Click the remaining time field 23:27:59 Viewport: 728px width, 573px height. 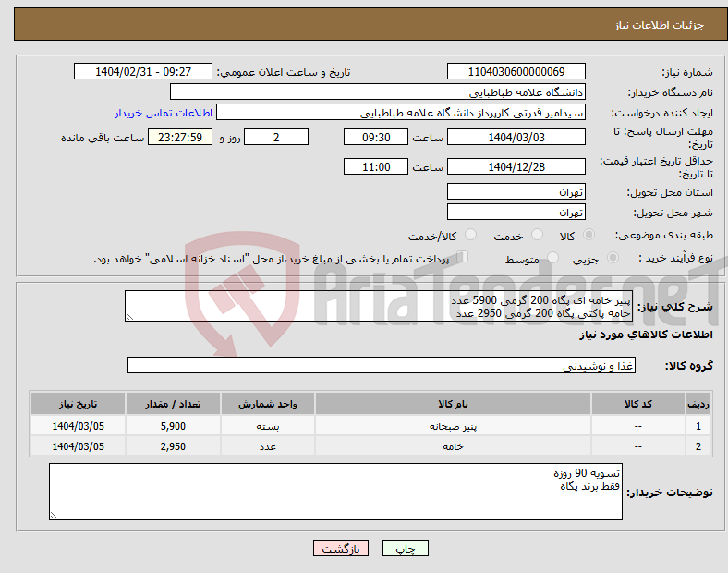coord(180,137)
